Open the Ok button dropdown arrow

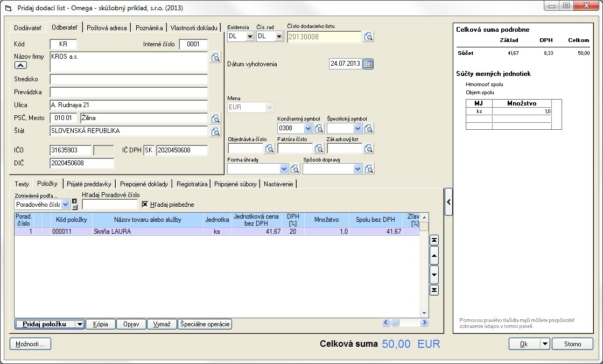(545, 344)
